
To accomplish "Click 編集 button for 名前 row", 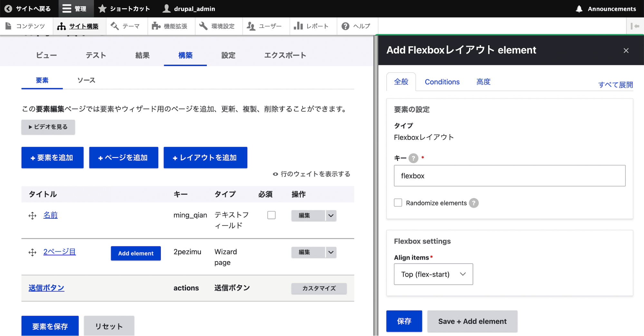I will click(308, 216).
